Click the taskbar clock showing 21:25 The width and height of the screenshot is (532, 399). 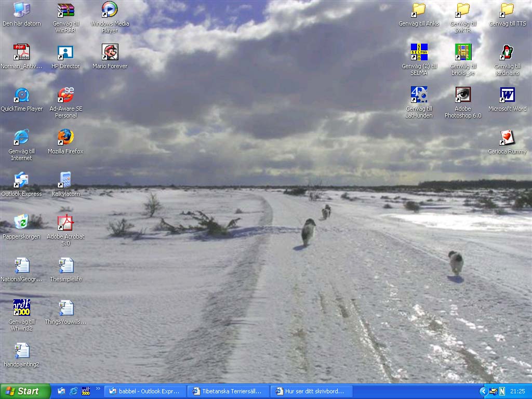coord(517,391)
